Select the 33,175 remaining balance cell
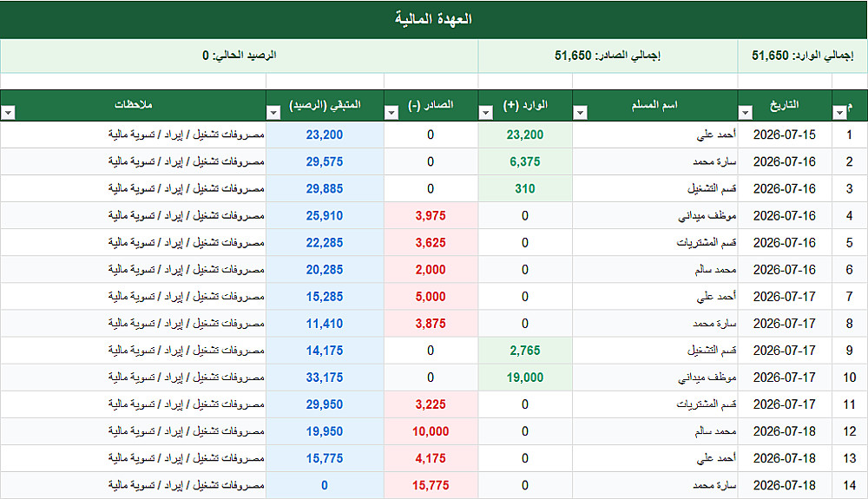 (x=325, y=378)
